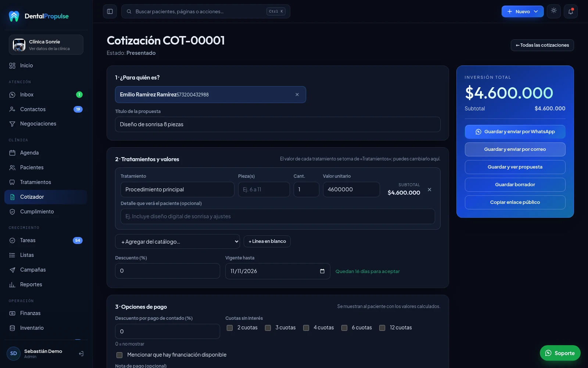This screenshot has width=588, height=368.
Task: Open Inventario in the sidebar
Action: [46, 328]
